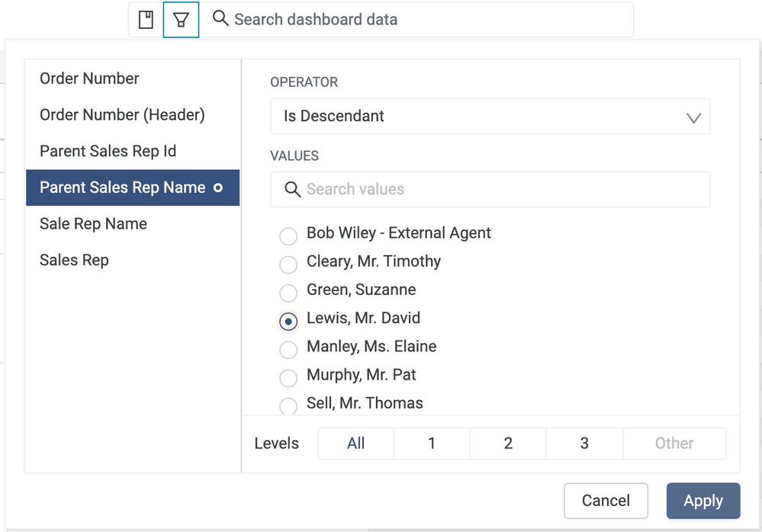Set Levels to 2
Viewport: 762px width, 532px height.
pos(508,444)
